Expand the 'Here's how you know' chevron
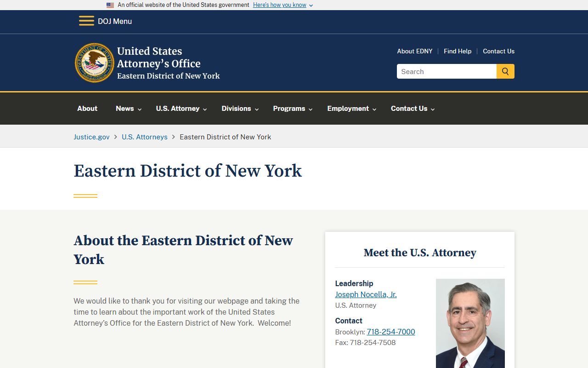 pyautogui.click(x=311, y=6)
